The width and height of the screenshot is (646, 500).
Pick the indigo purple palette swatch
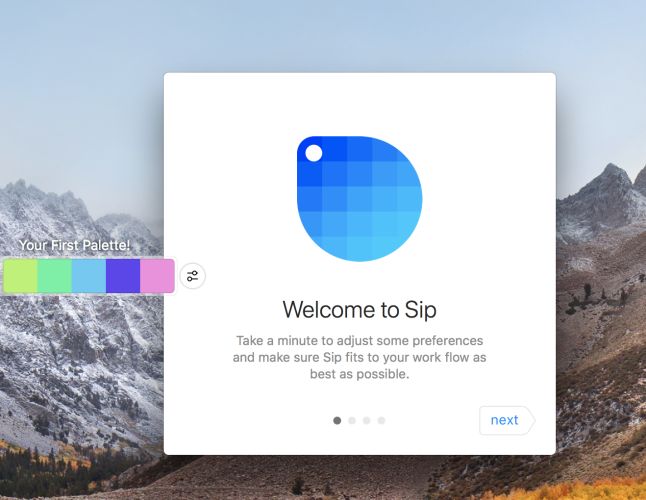coord(123,276)
